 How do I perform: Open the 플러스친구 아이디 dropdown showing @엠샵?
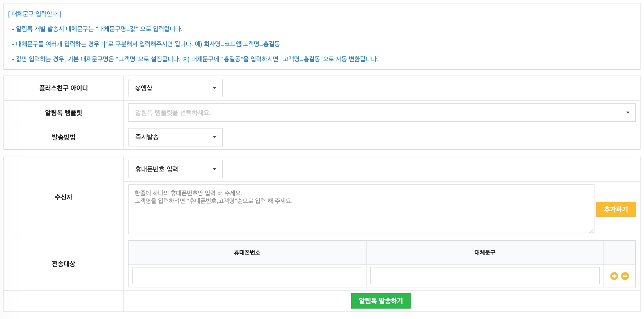(x=175, y=88)
